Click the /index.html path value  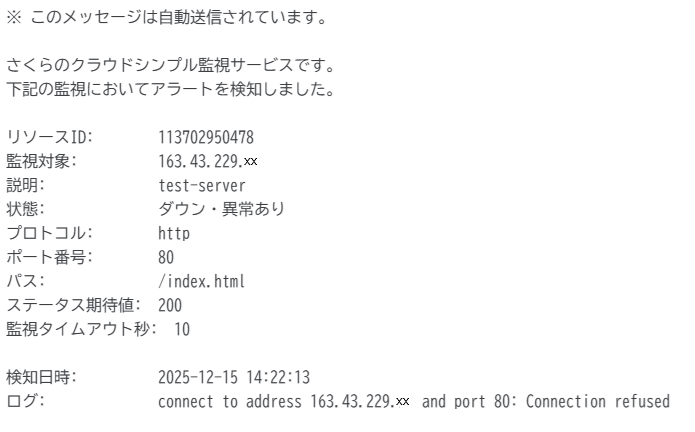pos(201,281)
